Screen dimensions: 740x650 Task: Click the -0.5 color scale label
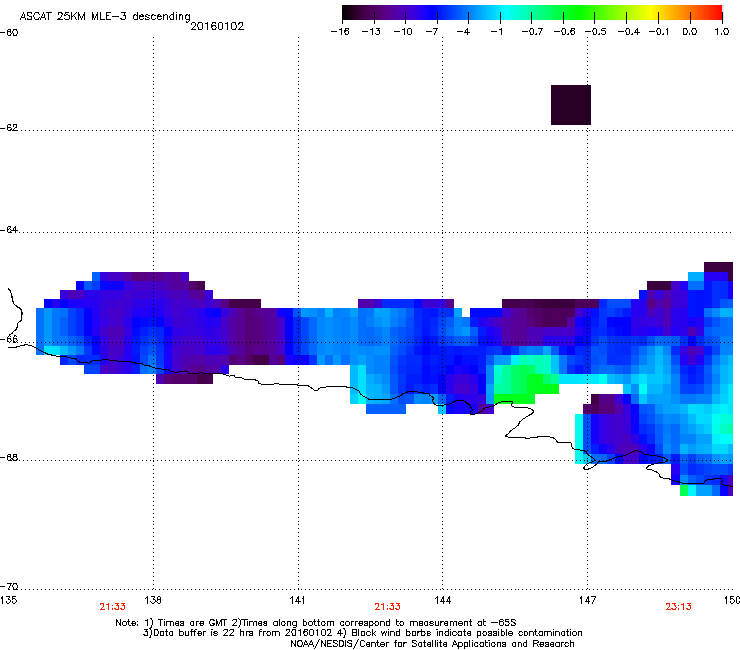(596, 32)
